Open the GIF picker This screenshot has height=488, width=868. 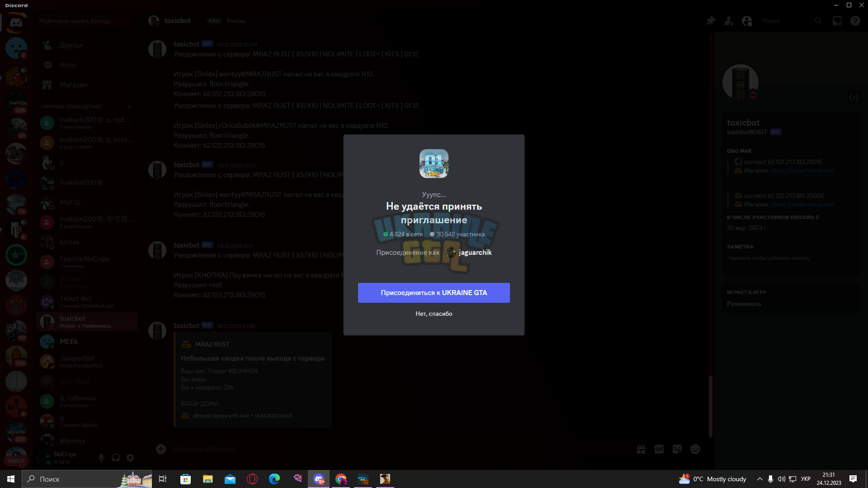[x=659, y=449]
